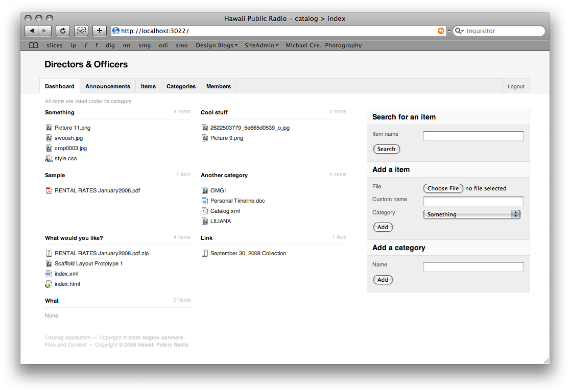The height and width of the screenshot is (392, 570).
Task: Click the Search button for items
Action: click(386, 149)
